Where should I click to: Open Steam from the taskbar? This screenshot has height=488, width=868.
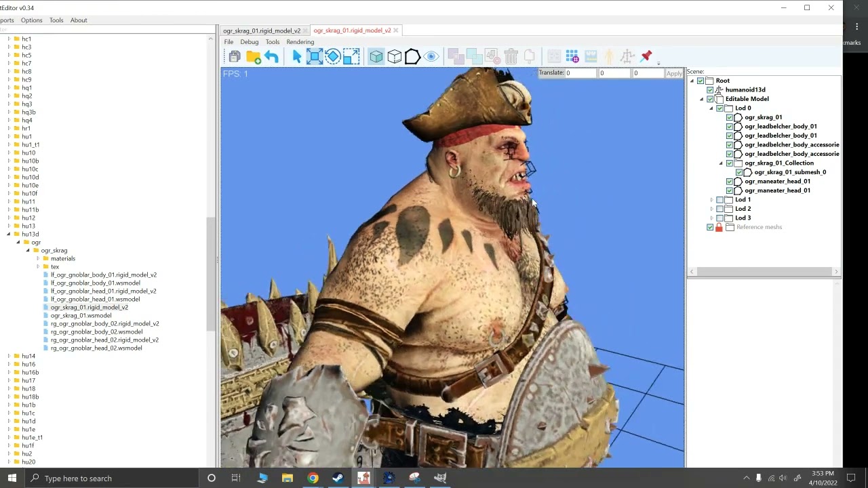point(338,478)
